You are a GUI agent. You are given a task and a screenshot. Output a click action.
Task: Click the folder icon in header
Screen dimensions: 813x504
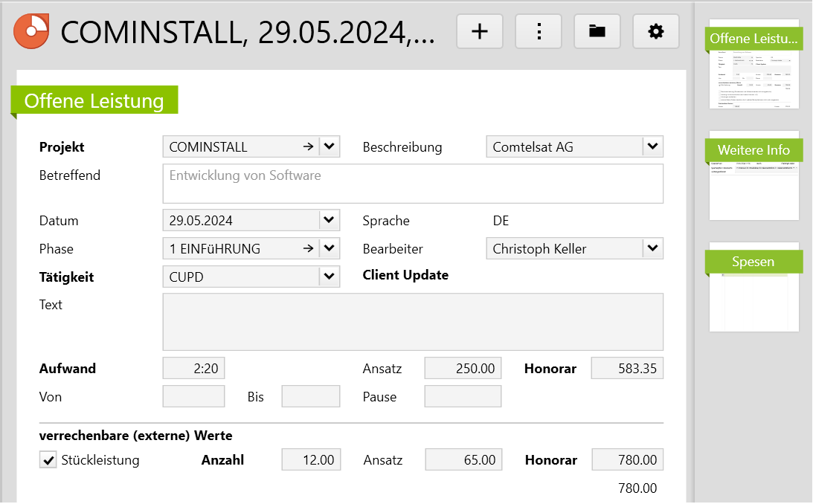coord(597,31)
